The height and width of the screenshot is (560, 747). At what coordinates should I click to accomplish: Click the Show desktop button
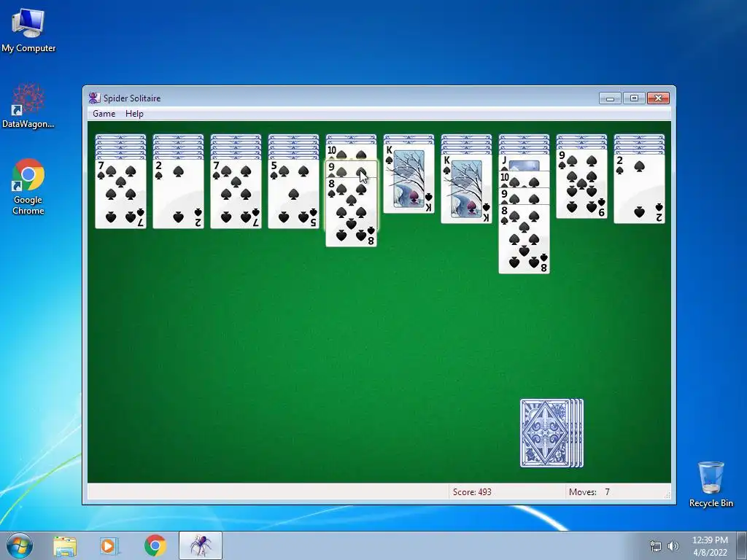tap(742, 545)
